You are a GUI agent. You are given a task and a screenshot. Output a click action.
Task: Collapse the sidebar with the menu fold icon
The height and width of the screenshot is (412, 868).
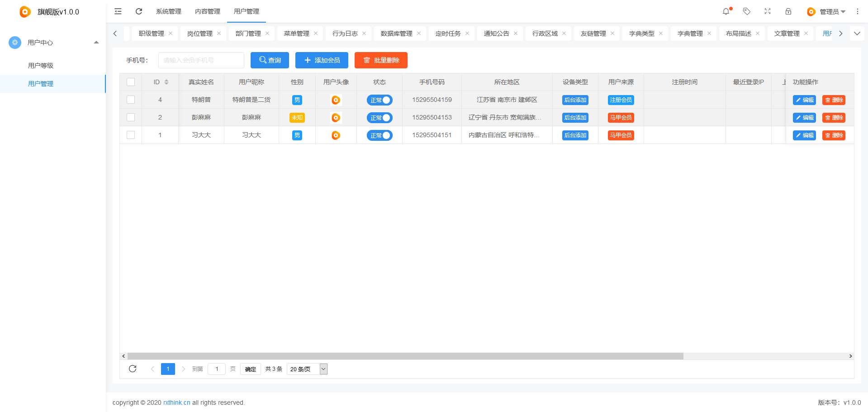point(118,11)
